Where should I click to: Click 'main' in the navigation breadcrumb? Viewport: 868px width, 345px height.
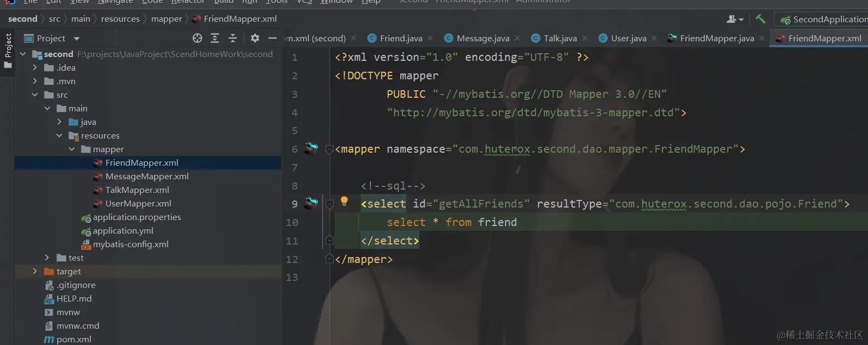(x=80, y=18)
